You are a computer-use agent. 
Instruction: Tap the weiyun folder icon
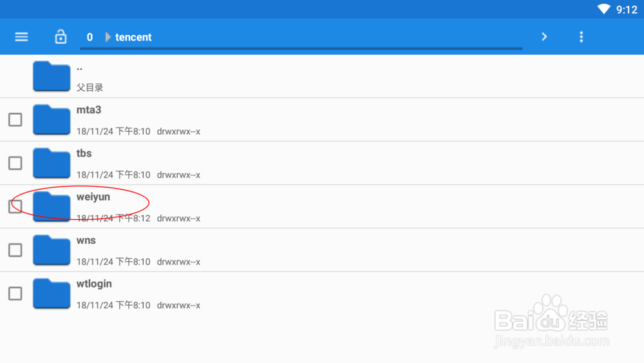point(52,206)
